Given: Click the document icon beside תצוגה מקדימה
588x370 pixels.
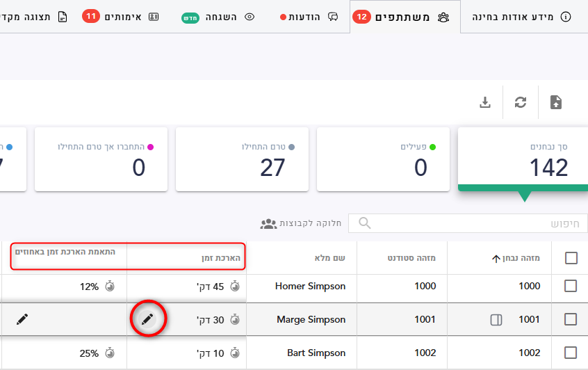Looking at the screenshot, I should pyautogui.click(x=63, y=17).
